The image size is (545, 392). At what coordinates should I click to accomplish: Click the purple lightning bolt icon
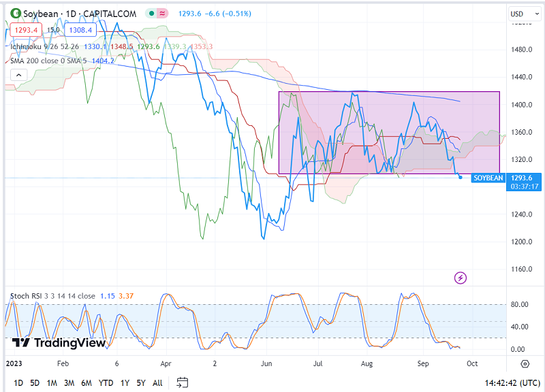click(x=461, y=277)
